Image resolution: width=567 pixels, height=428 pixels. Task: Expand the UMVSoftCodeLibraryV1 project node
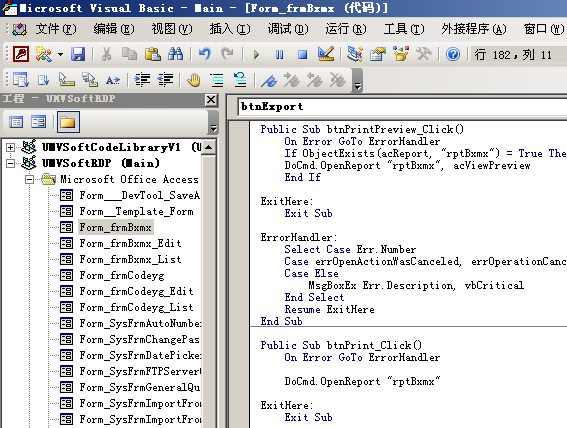[10, 147]
